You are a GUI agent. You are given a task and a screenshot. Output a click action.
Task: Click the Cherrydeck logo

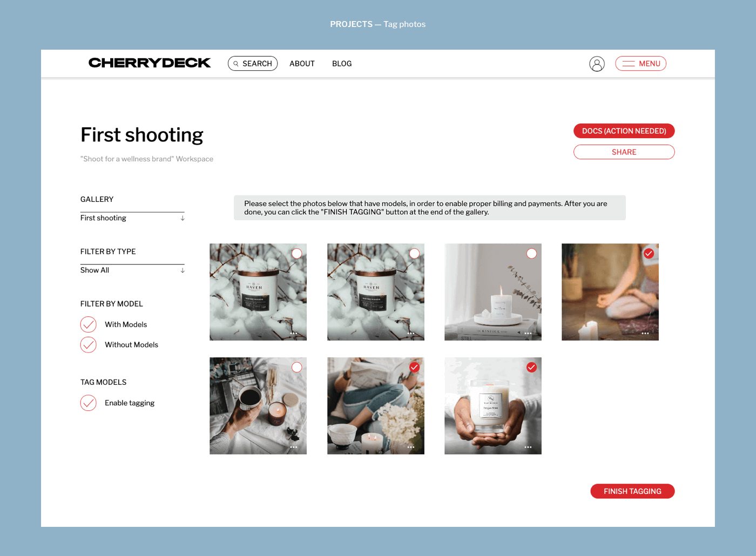(150, 63)
